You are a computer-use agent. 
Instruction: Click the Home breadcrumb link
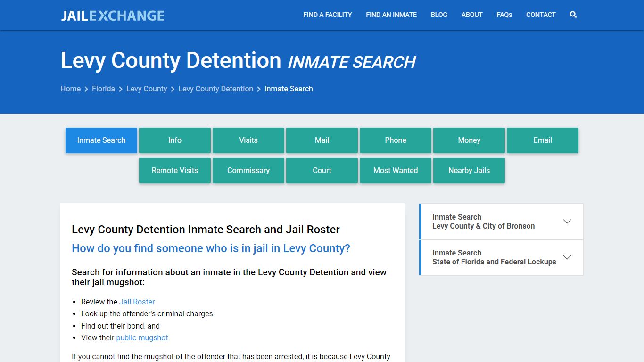pyautogui.click(x=70, y=89)
